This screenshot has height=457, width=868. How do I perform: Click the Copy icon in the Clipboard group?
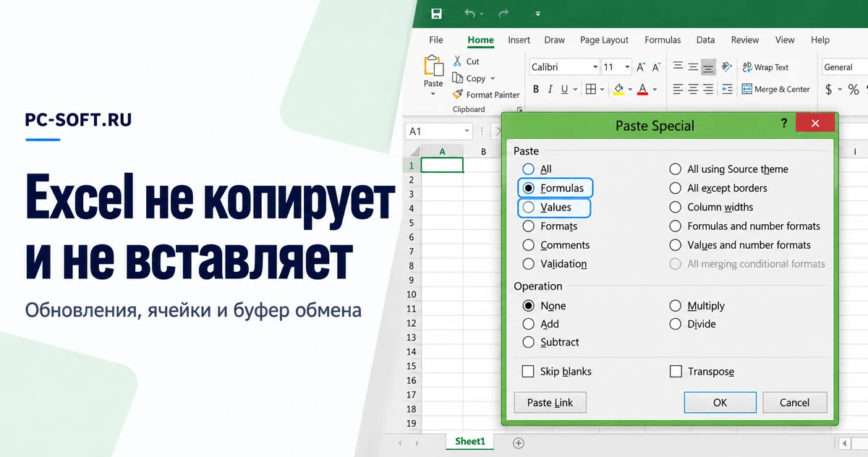click(457, 78)
